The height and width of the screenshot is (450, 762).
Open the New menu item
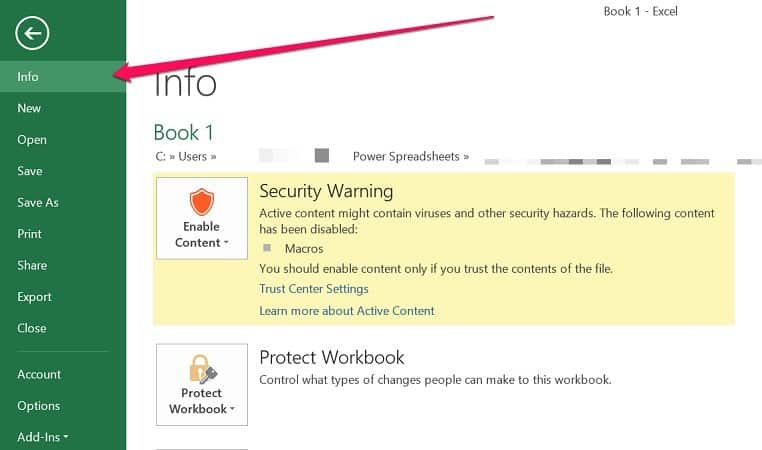click(x=29, y=108)
